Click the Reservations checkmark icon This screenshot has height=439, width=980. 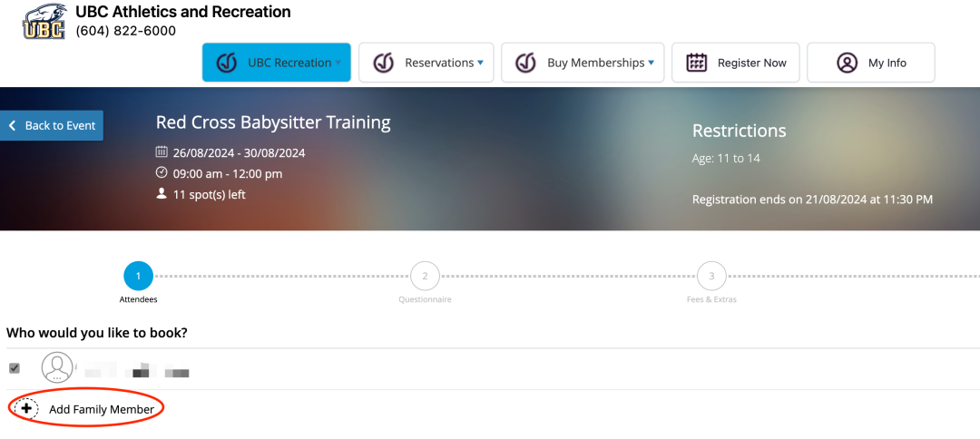tap(383, 63)
